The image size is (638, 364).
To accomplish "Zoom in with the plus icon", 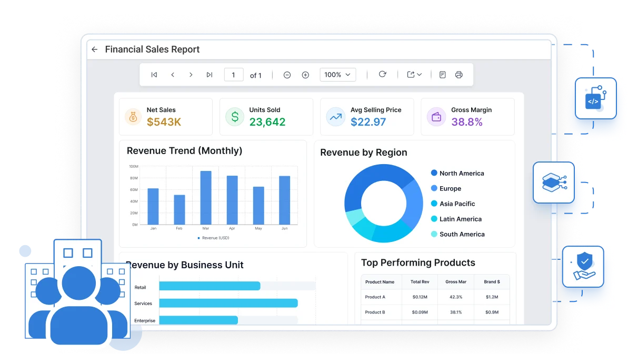I will [x=305, y=75].
